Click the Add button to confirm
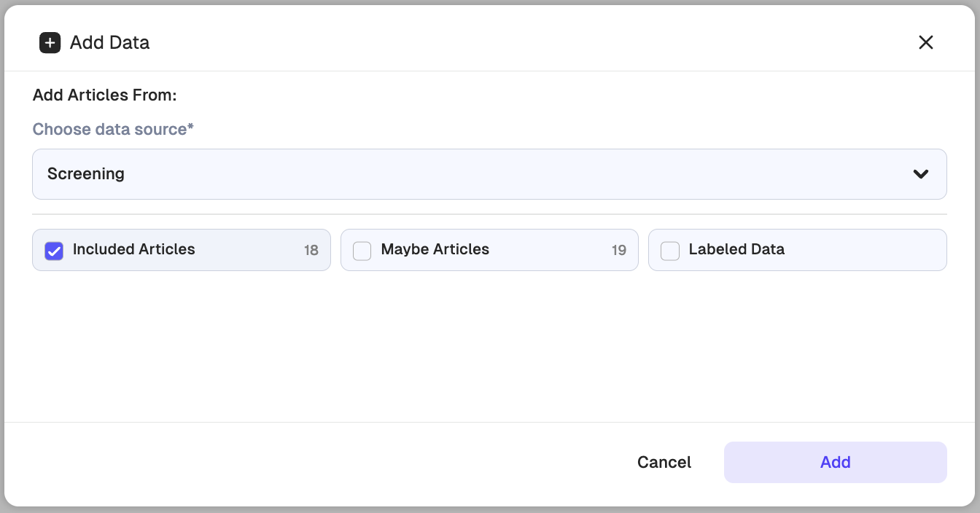Image resolution: width=980 pixels, height=513 pixels. click(x=835, y=462)
